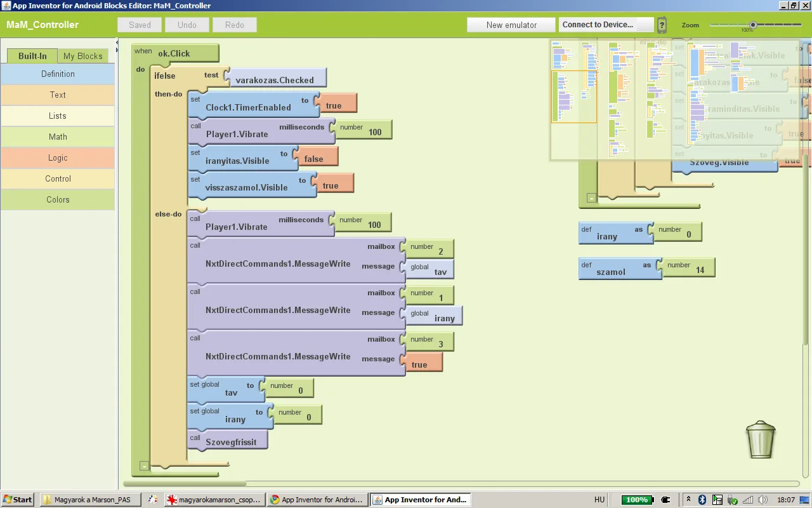The image size is (812, 508).
Task: Click the safely remove hardware tray icon
Action: 733,500
